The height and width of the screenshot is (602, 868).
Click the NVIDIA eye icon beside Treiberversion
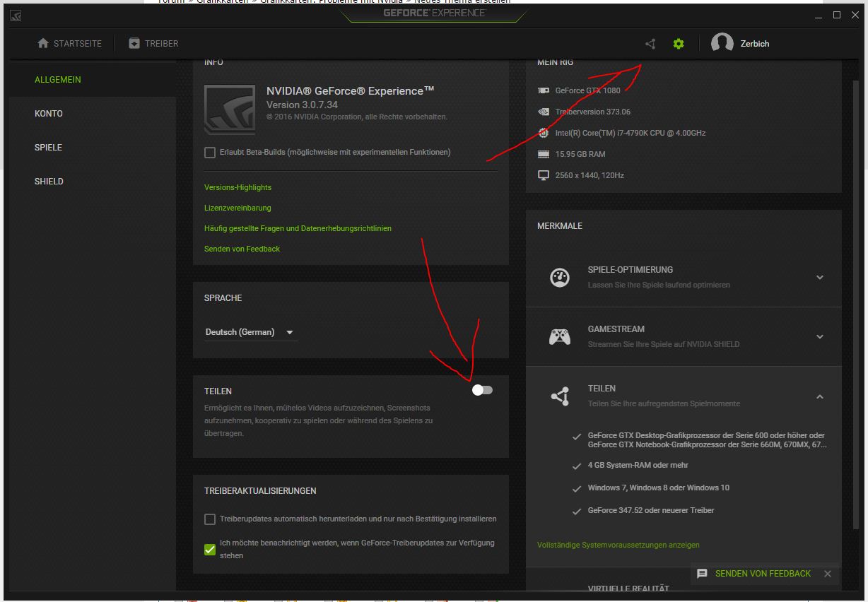point(544,112)
